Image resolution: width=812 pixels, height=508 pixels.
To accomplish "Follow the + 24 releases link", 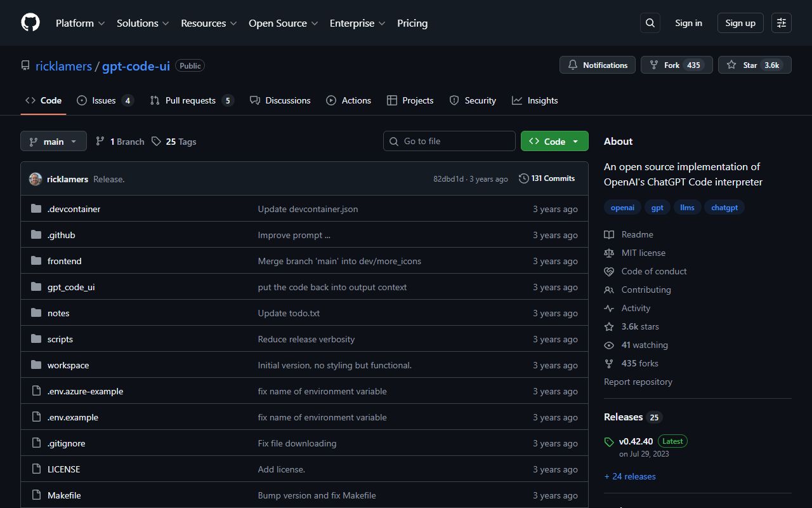I will pyautogui.click(x=629, y=476).
